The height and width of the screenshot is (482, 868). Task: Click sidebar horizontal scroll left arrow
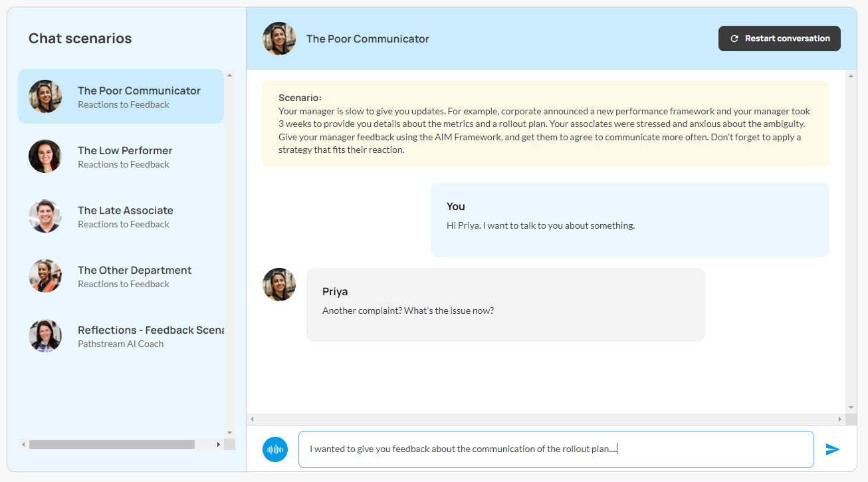[23, 444]
